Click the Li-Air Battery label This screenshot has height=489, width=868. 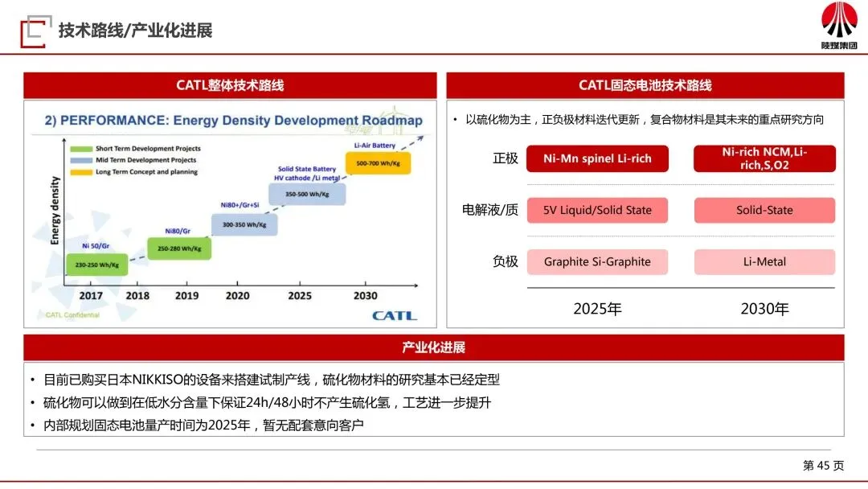tap(375, 145)
